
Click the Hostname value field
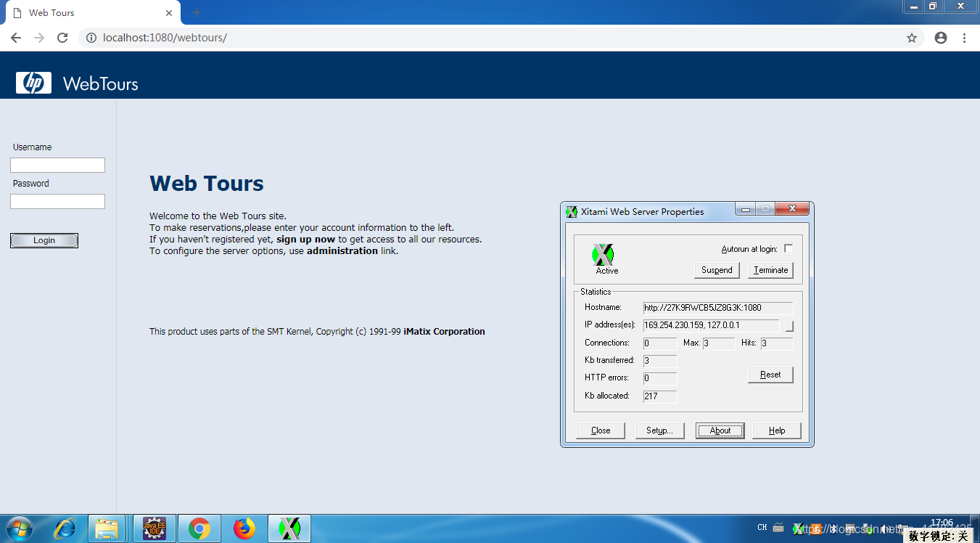(718, 308)
